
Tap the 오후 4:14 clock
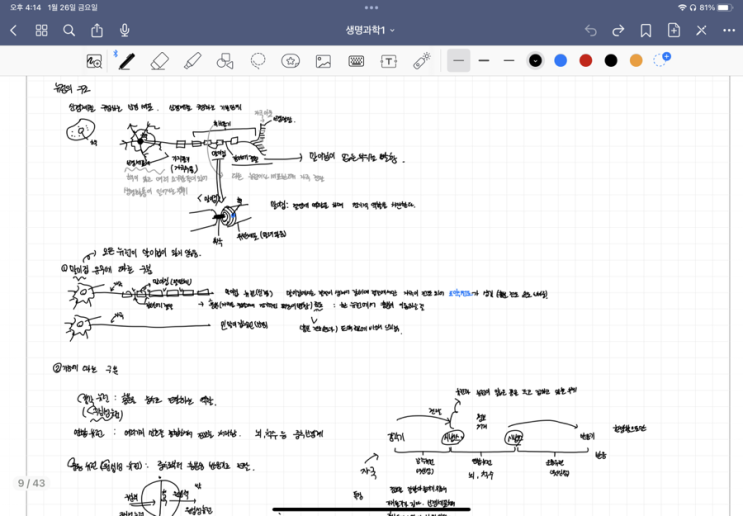tap(26, 8)
